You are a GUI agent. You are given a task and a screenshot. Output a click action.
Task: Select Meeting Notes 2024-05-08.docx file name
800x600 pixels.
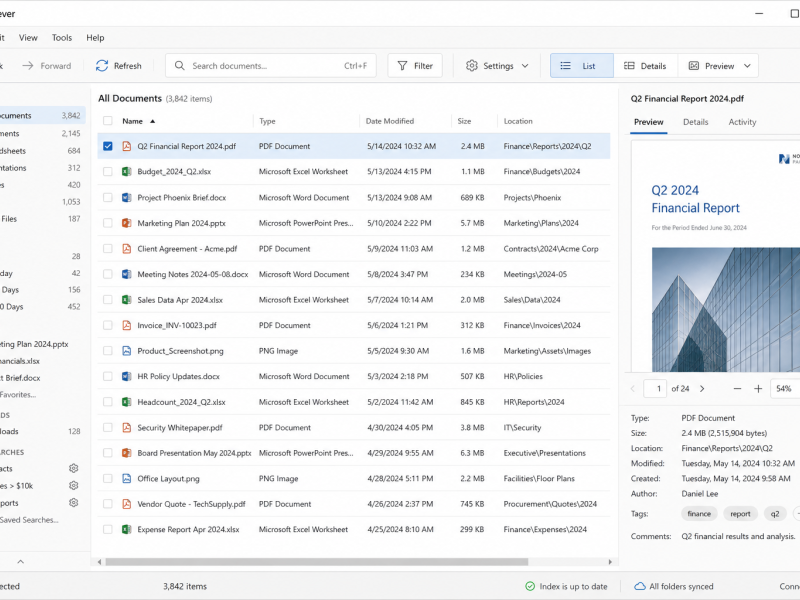[193, 274]
